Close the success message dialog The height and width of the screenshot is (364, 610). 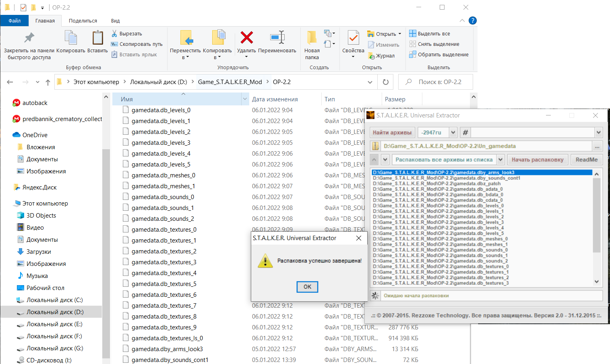click(359, 238)
